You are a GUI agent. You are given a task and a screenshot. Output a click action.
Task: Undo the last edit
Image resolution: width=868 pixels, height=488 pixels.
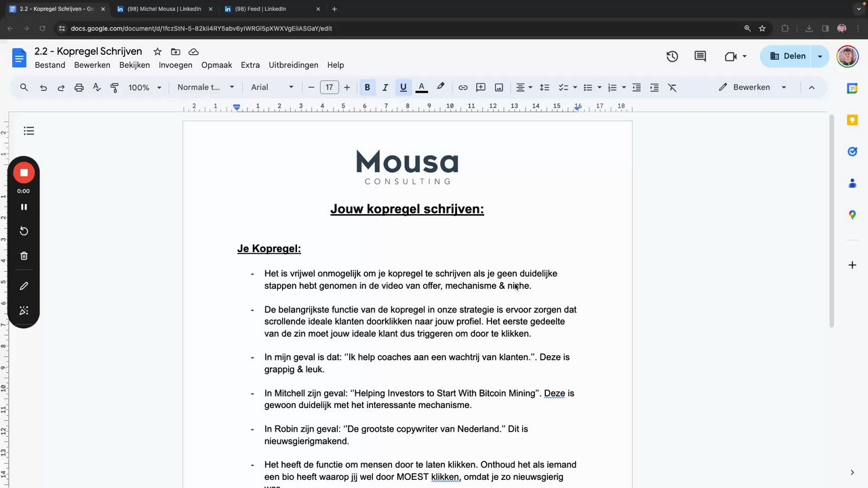tap(43, 87)
